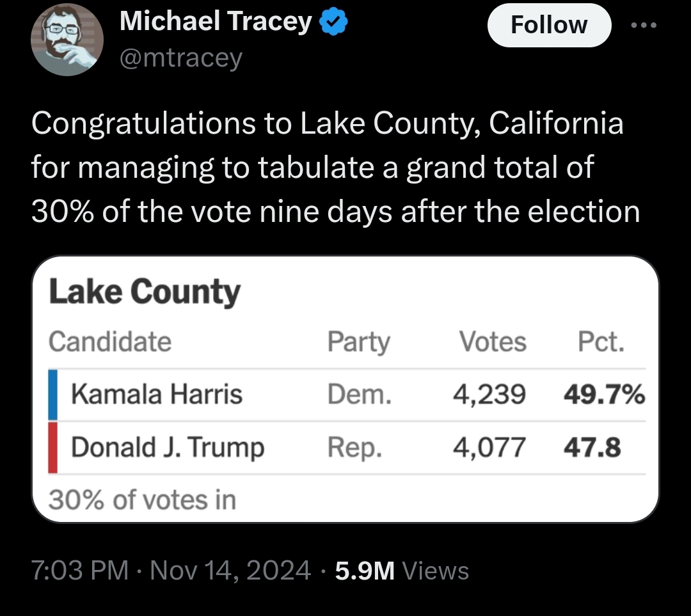Click the Votes column header

(x=493, y=342)
